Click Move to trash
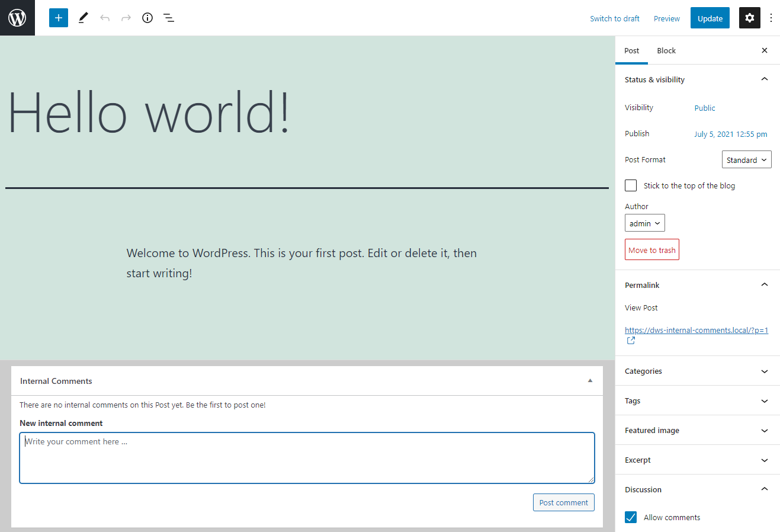Screen dimensions: 780x532 (652, 249)
